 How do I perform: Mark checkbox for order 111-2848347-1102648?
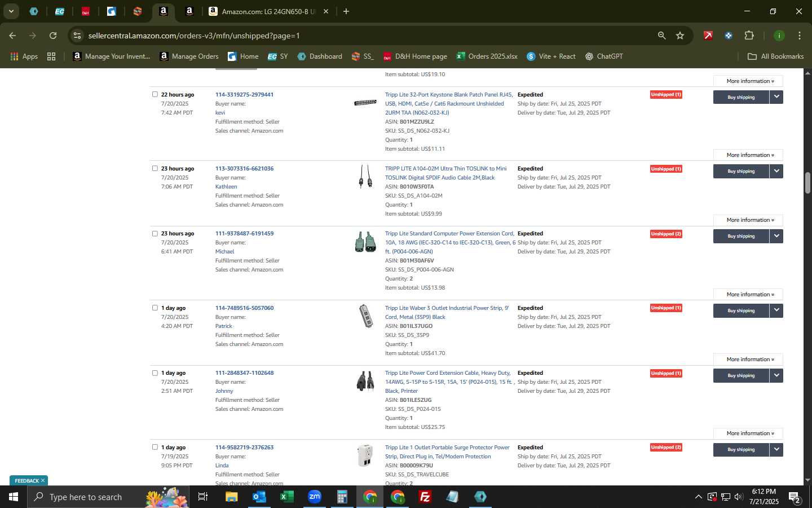pyautogui.click(x=155, y=373)
